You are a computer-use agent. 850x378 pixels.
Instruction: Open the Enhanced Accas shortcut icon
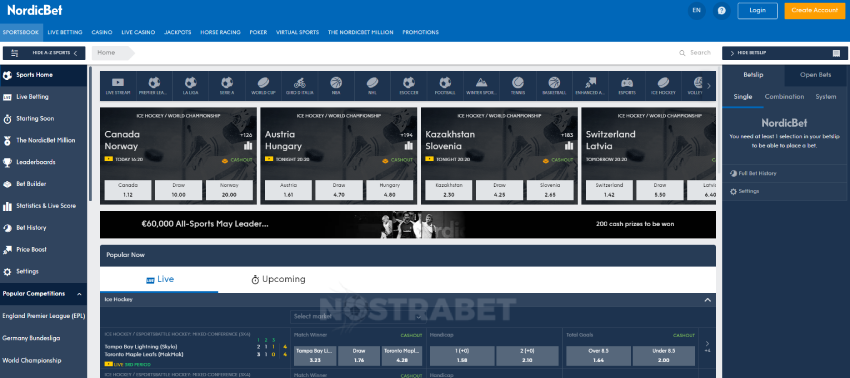590,86
